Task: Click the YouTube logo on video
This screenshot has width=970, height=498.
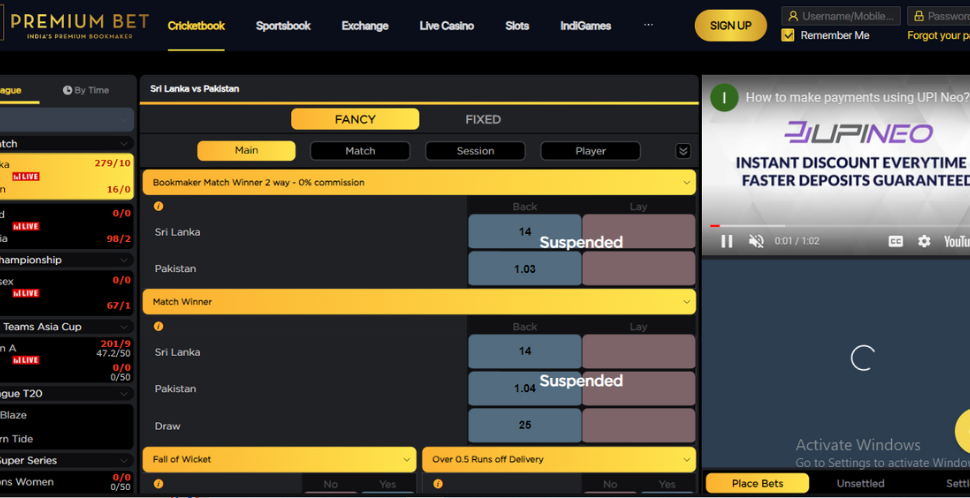Action: coord(956,241)
